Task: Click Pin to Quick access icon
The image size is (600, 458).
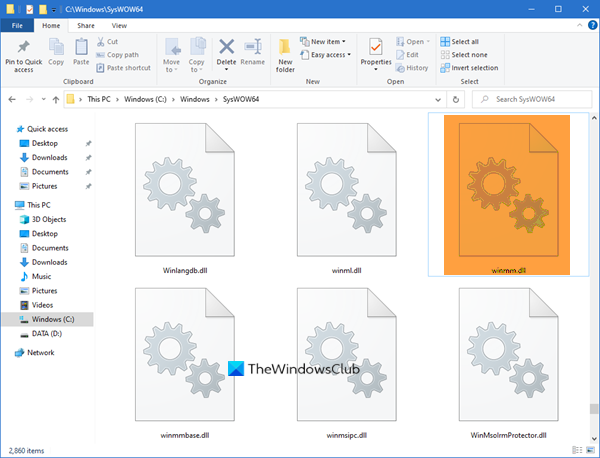Action: pos(22,48)
